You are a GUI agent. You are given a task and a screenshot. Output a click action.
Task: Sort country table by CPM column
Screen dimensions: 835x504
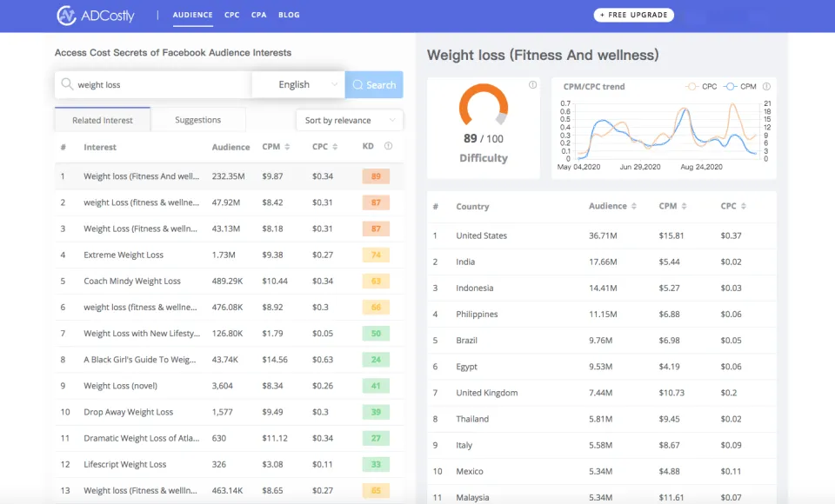tap(673, 207)
